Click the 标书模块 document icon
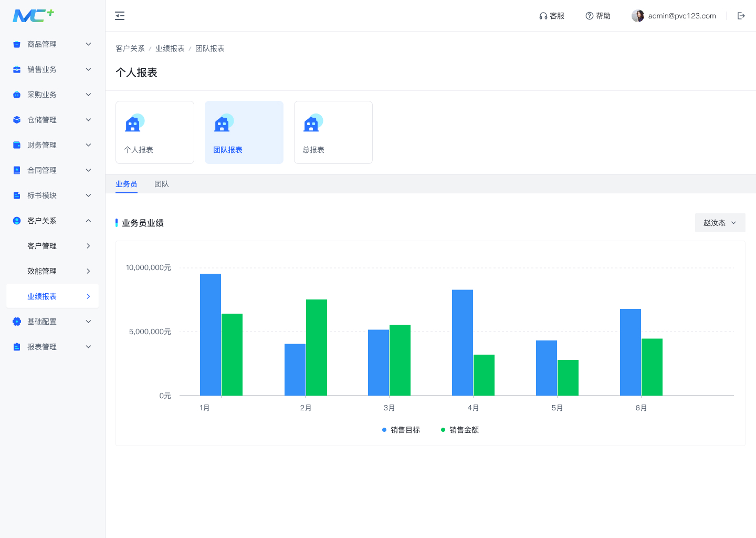This screenshot has height=538, width=756. [17, 195]
